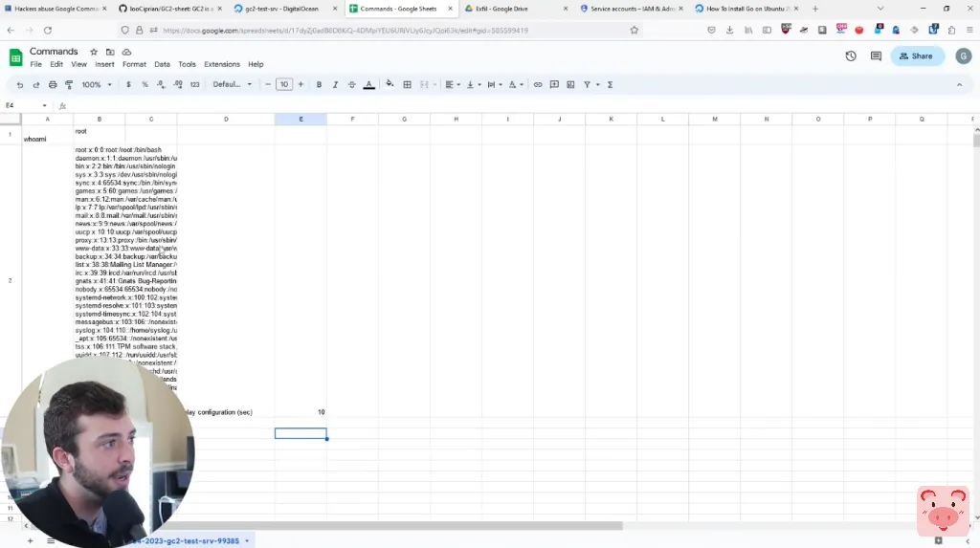Open the cell borders options
Viewport: 980px width, 548px height.
point(407,85)
